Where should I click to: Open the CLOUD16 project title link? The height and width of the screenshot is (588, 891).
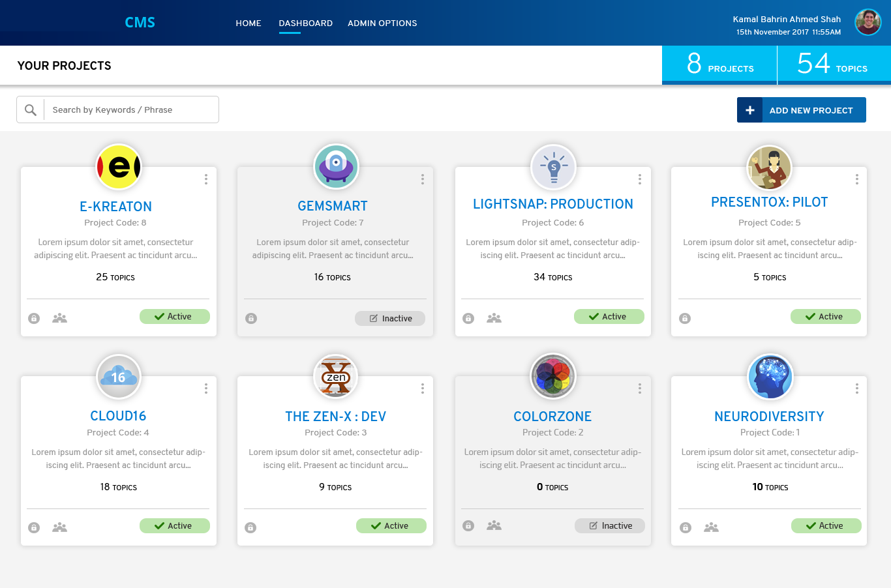(x=118, y=416)
